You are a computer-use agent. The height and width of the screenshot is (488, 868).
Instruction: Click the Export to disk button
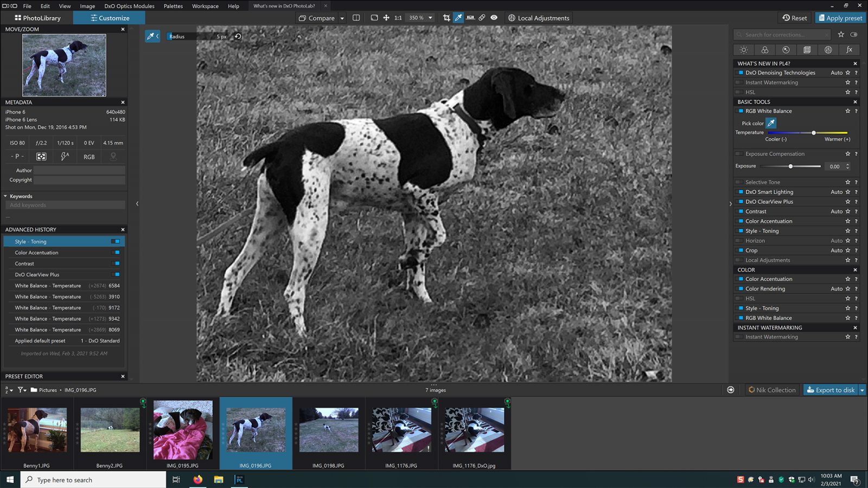(831, 390)
